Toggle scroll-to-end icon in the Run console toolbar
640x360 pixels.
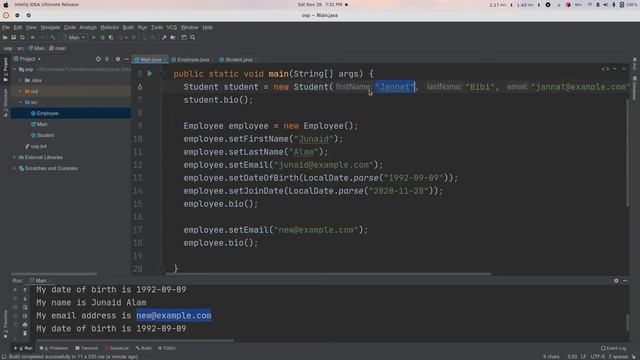pos(25,316)
